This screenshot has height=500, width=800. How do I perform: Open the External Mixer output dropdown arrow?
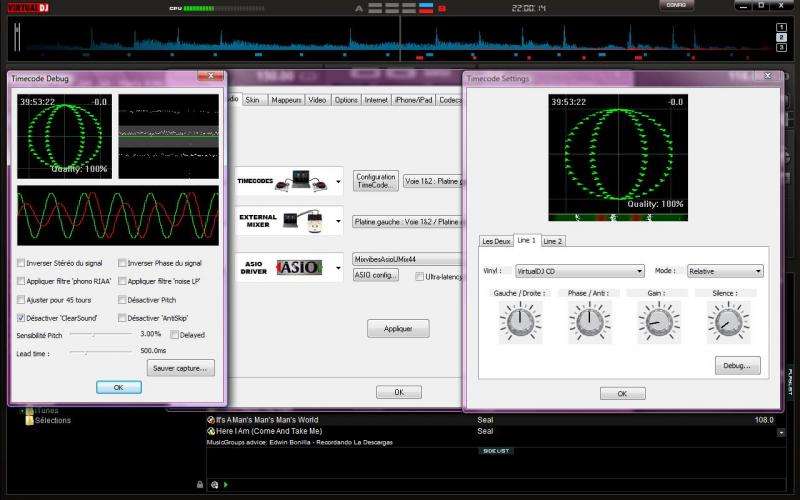338,221
